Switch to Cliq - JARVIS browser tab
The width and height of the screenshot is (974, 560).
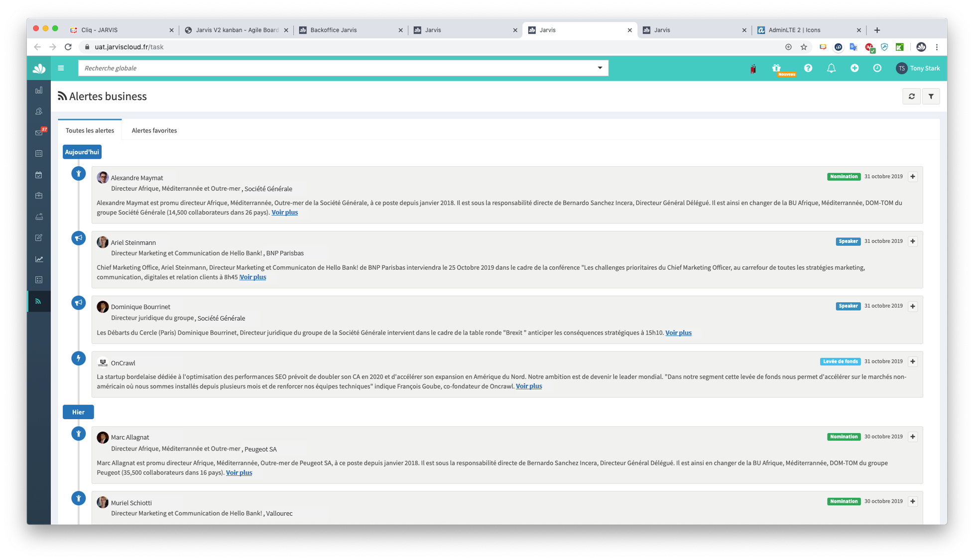[x=122, y=30]
